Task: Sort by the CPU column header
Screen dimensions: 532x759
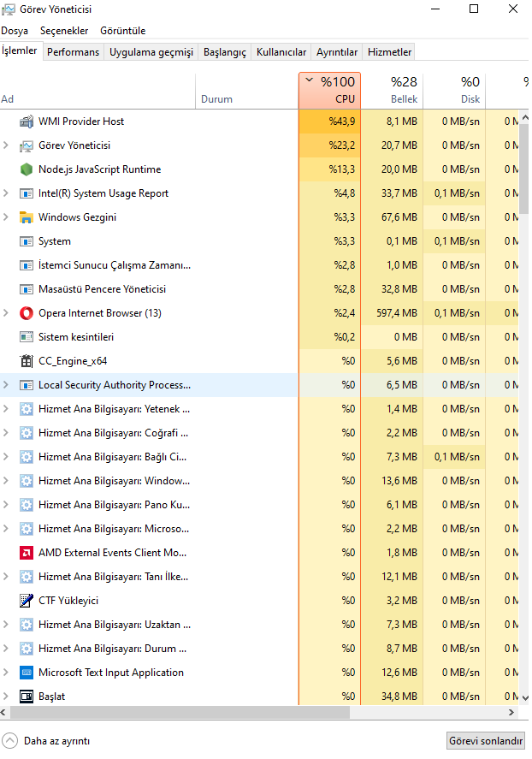Action: [330, 91]
